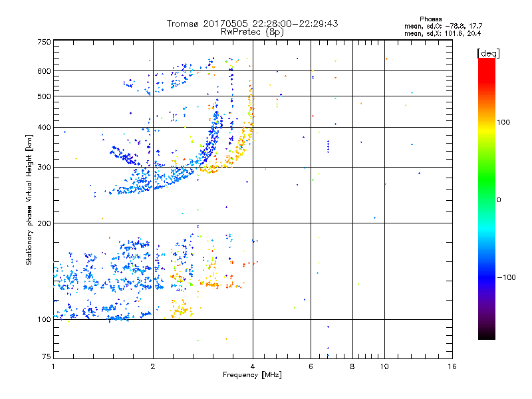The width and height of the screenshot is (532, 399).
Task: Click the y-axis tick label '200'
Action: [44, 223]
